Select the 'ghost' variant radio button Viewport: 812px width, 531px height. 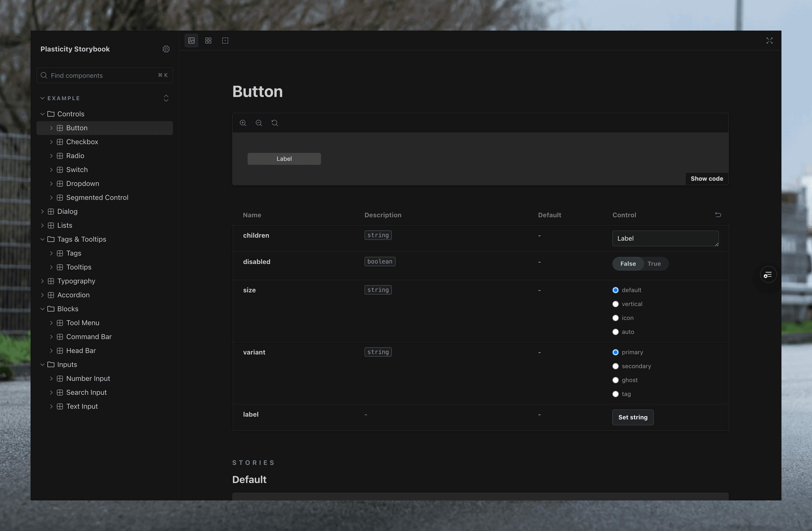click(616, 380)
